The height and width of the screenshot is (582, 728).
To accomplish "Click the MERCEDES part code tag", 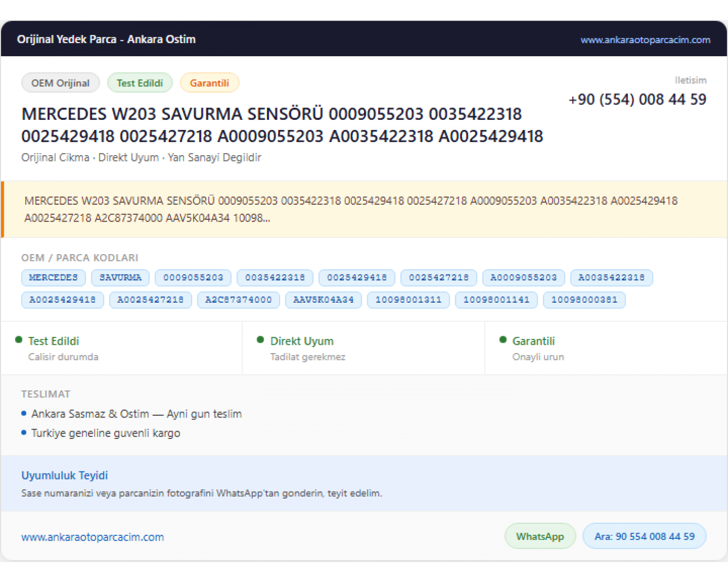I will pyautogui.click(x=53, y=277).
